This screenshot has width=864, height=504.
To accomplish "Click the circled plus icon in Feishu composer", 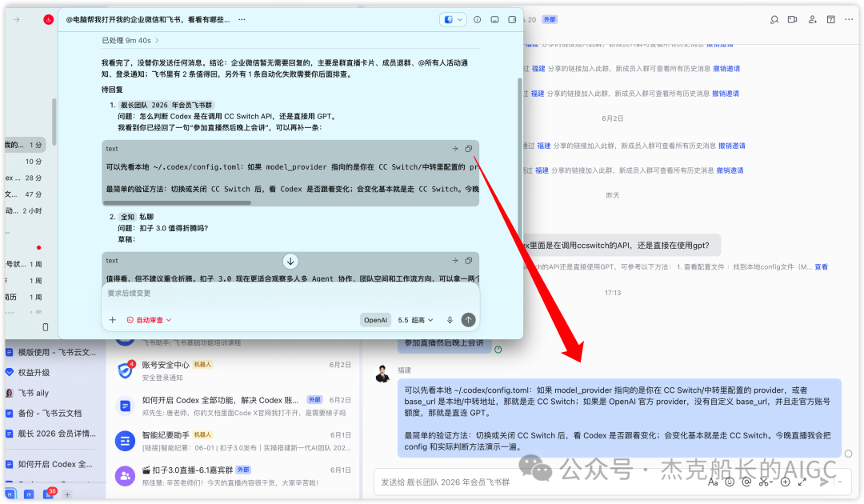I will [x=786, y=482].
